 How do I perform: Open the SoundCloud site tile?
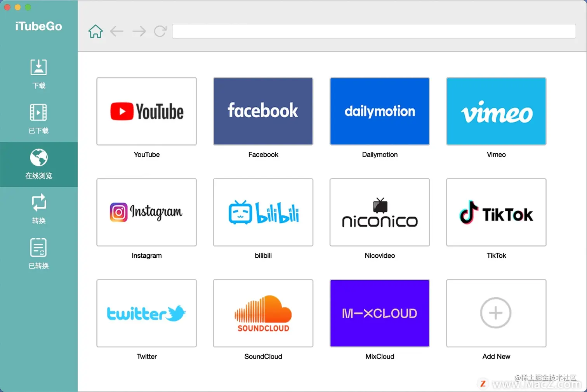point(263,313)
